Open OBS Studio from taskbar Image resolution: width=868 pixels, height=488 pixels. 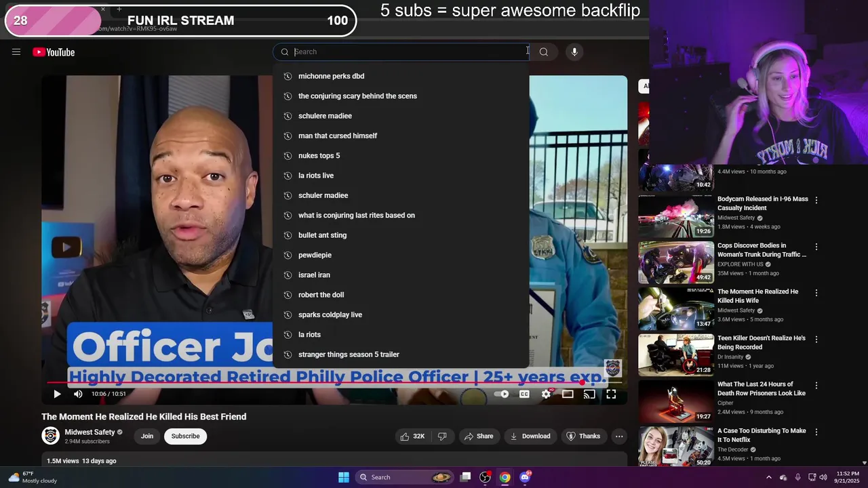(x=485, y=477)
